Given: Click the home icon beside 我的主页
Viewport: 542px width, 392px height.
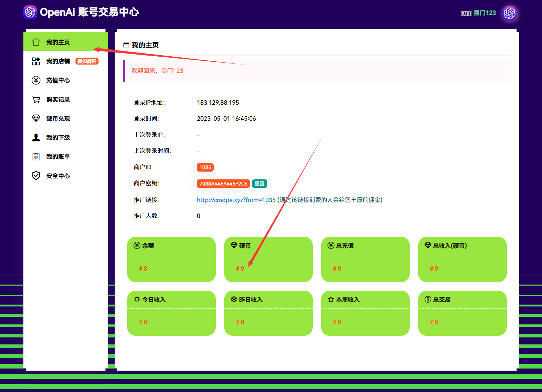Looking at the screenshot, I should pyautogui.click(x=36, y=42).
